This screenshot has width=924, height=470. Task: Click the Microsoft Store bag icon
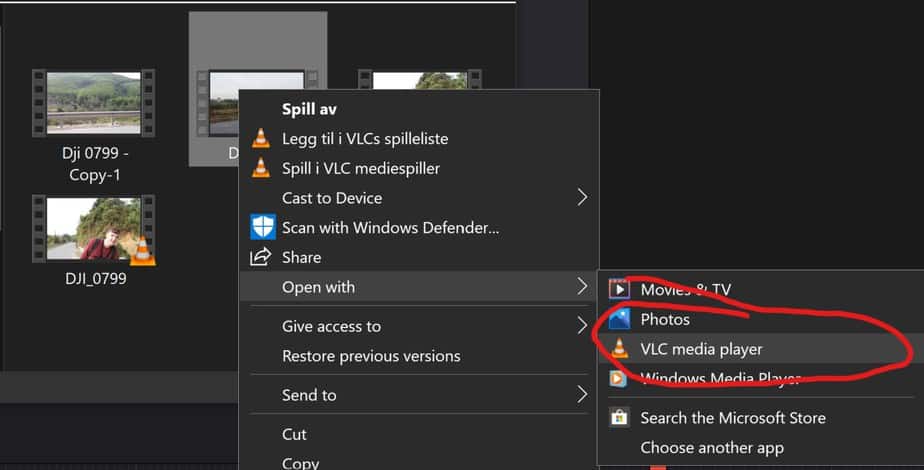[x=619, y=418]
